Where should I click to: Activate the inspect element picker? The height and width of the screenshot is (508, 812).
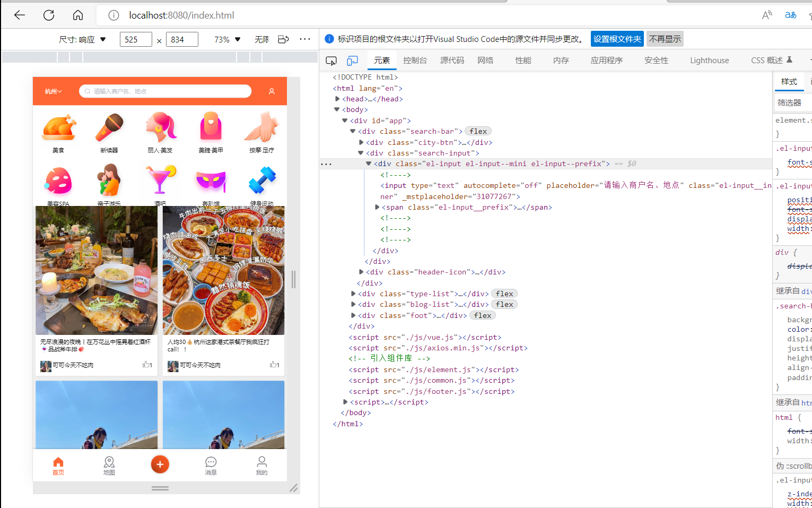pos(331,61)
